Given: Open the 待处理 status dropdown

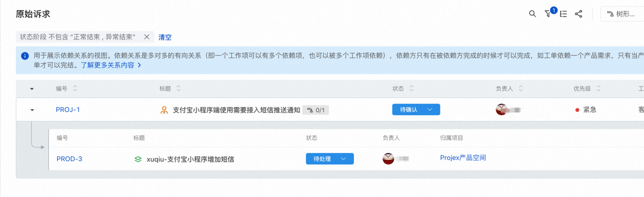Looking at the screenshot, I should coord(330,159).
